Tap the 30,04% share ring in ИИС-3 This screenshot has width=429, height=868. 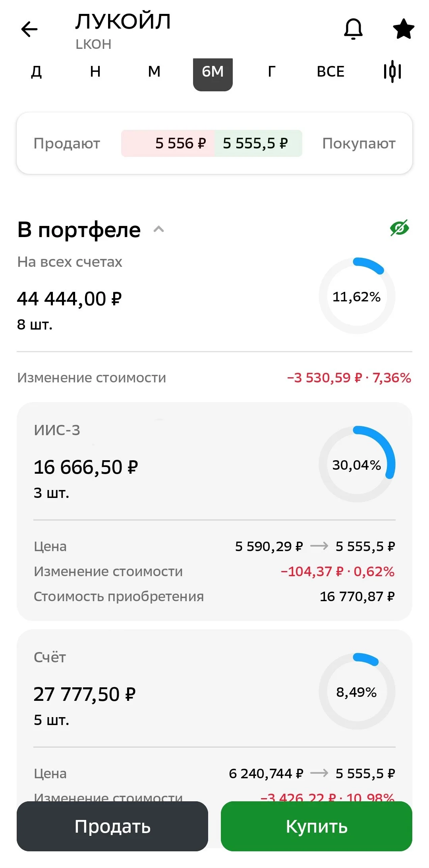pos(357,465)
